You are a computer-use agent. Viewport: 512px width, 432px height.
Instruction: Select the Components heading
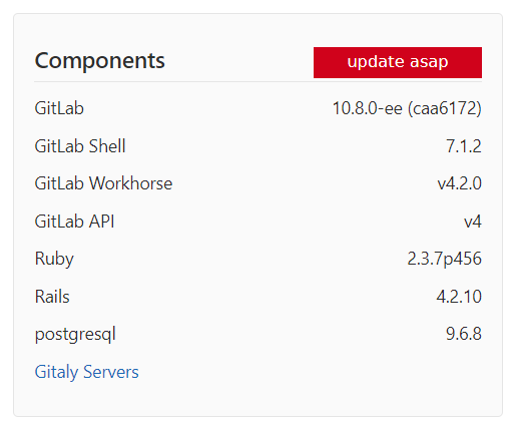point(100,61)
